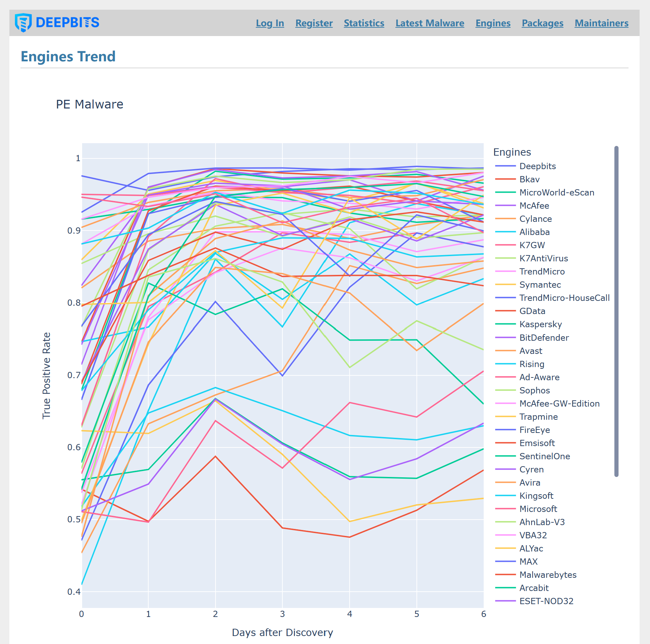Viewport: 650px width, 644px height.
Task: Click the True Positive Rate axis label
Action: tap(46, 376)
